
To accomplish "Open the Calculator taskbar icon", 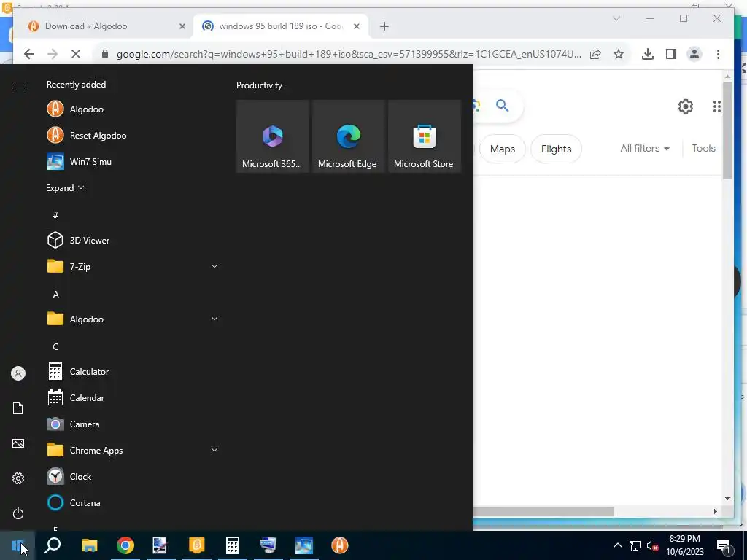I will click(x=233, y=545).
